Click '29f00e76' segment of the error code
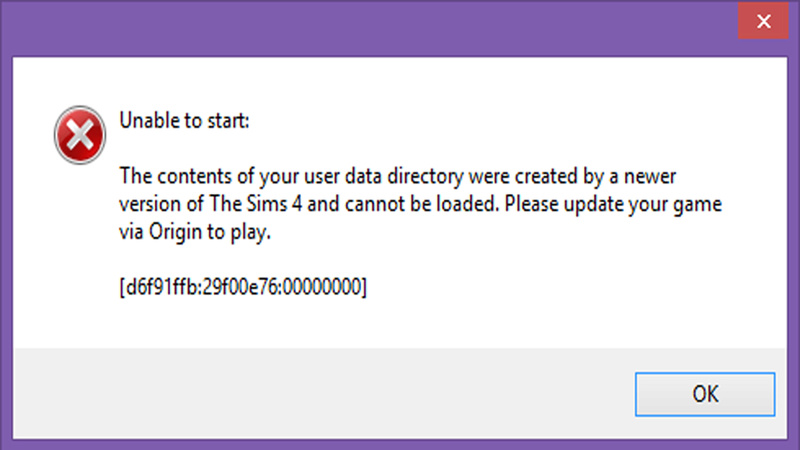 point(239,287)
